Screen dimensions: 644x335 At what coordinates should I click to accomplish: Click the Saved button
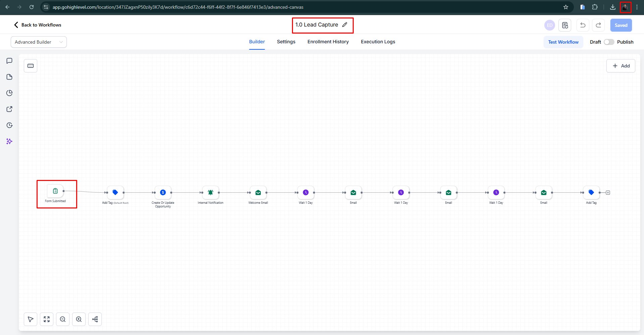(621, 25)
